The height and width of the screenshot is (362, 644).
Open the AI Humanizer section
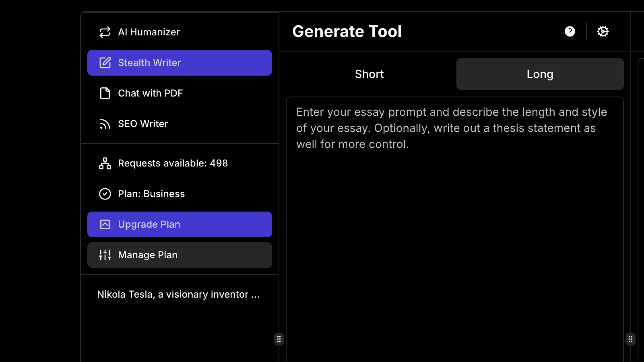tap(149, 32)
